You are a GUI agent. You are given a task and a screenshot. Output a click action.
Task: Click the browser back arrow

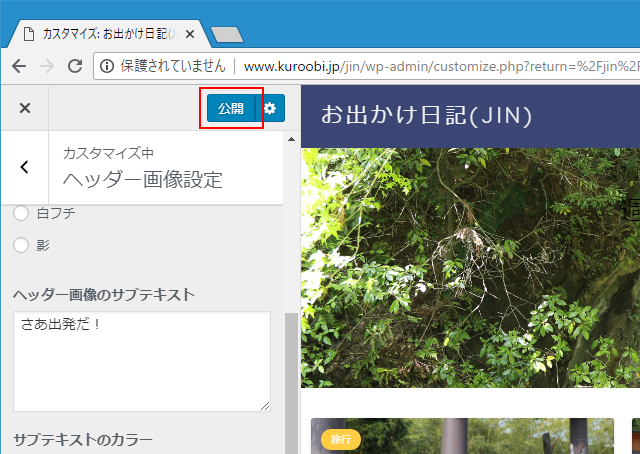(19, 66)
